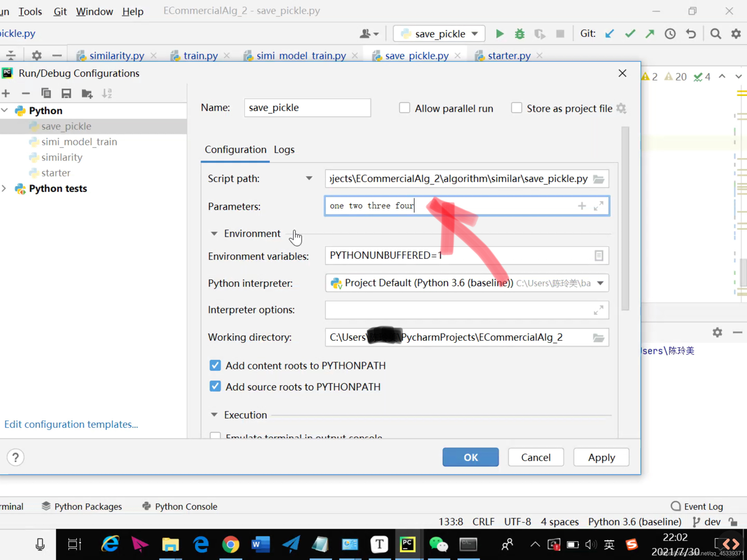
Task: Copy the selected run configuration
Action: [x=46, y=93]
